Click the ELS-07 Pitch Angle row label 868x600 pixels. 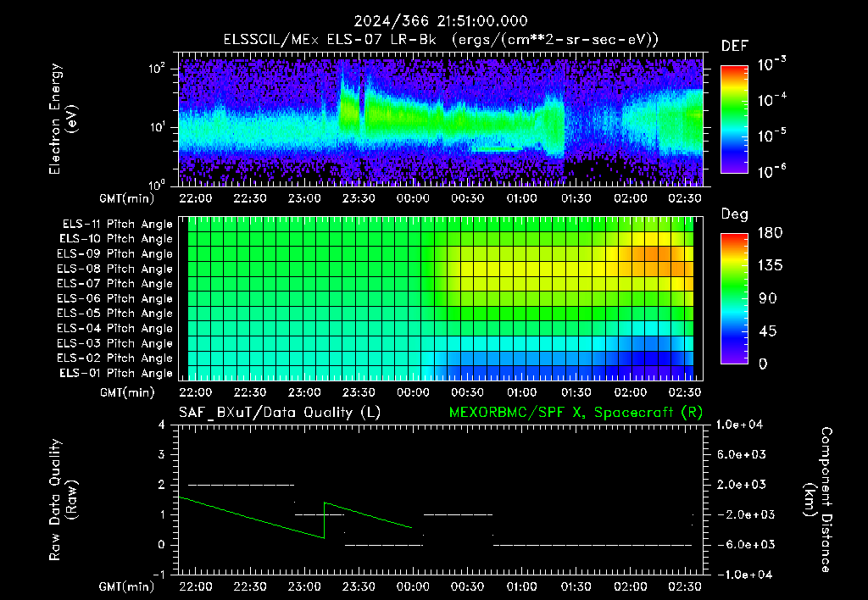click(114, 283)
